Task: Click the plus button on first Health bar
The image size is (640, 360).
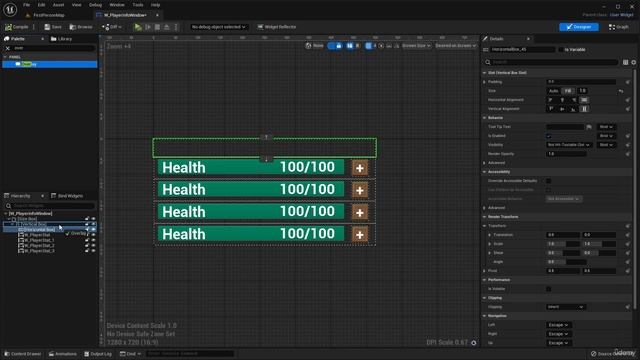Action: pos(360,168)
